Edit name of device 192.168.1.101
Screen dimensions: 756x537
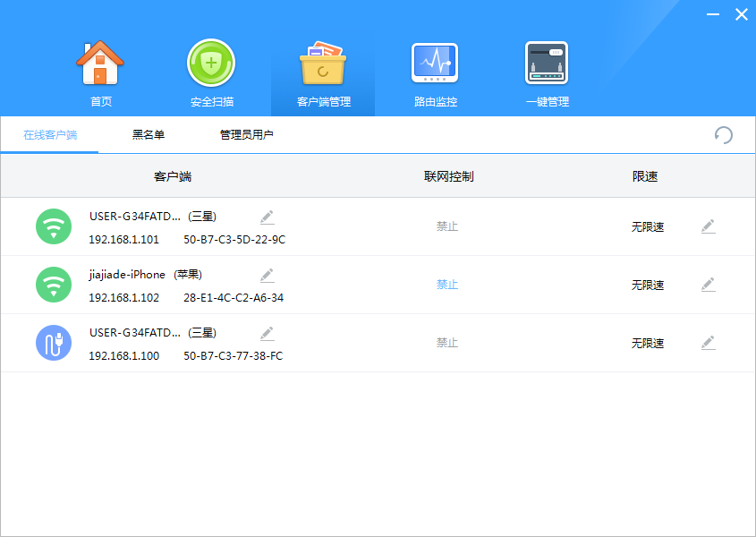267,217
